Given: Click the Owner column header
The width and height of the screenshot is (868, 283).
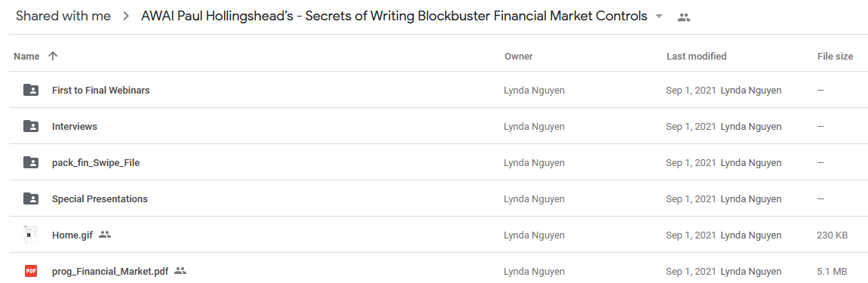Looking at the screenshot, I should click(518, 56).
